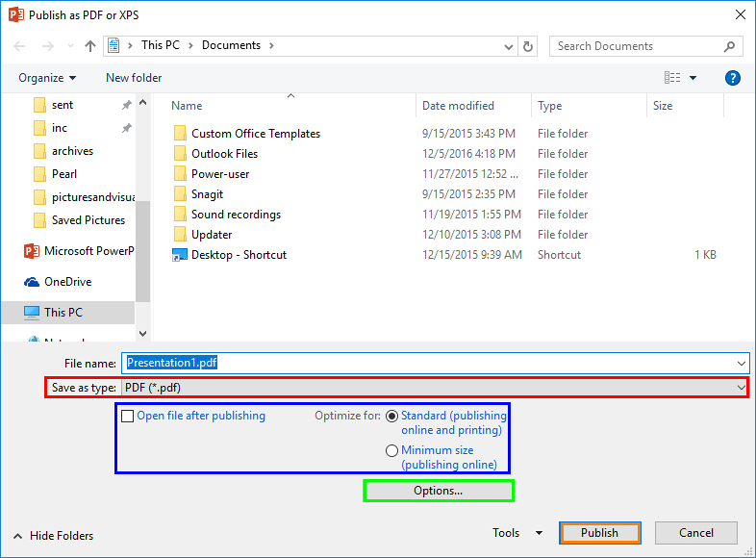Open the address bar history dropdown
This screenshot has width=756, height=558.
coord(508,46)
